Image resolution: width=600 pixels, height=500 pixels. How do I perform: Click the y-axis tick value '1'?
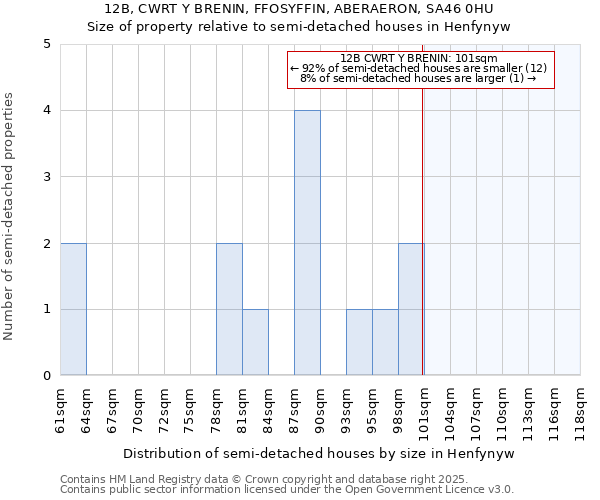click(x=47, y=309)
